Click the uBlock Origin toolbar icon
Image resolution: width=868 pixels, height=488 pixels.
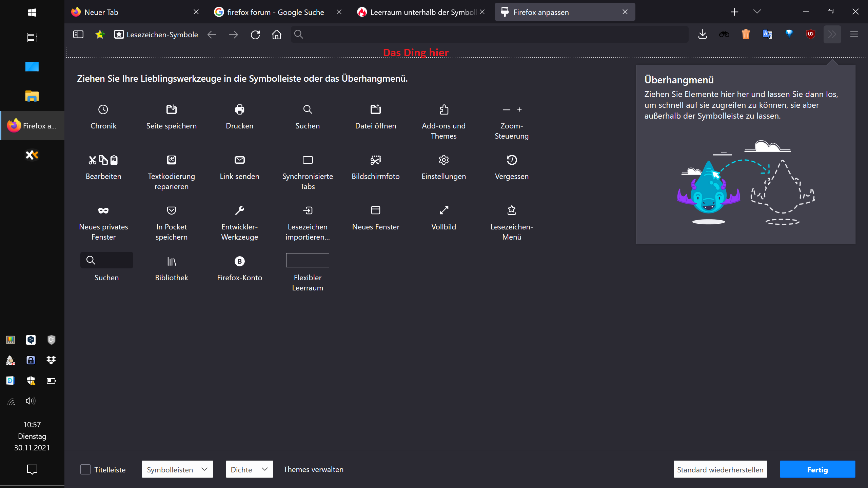click(810, 34)
